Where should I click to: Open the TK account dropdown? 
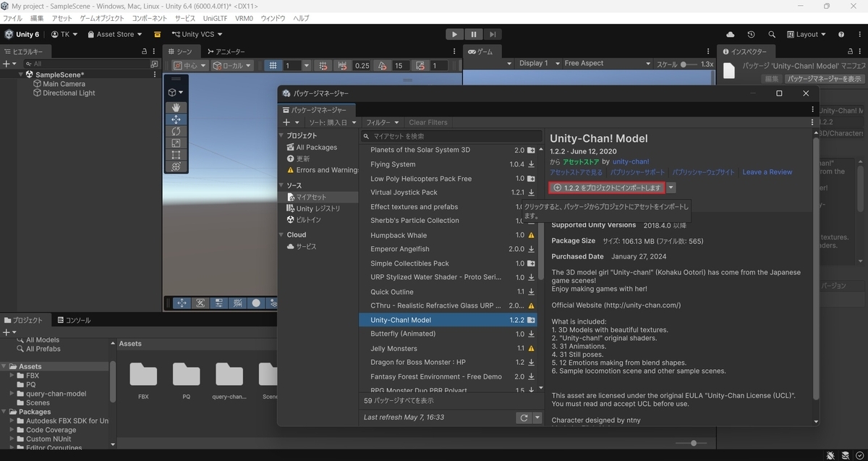pyautogui.click(x=65, y=34)
